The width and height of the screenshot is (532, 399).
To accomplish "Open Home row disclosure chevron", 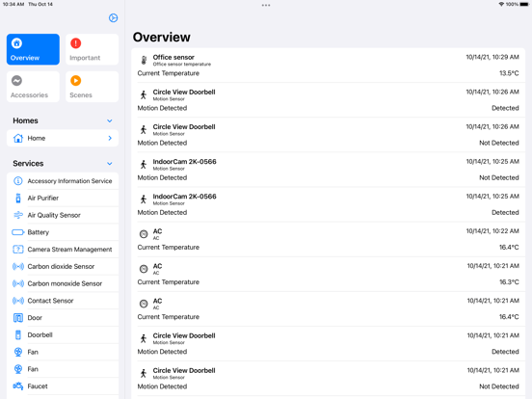I will point(110,138).
